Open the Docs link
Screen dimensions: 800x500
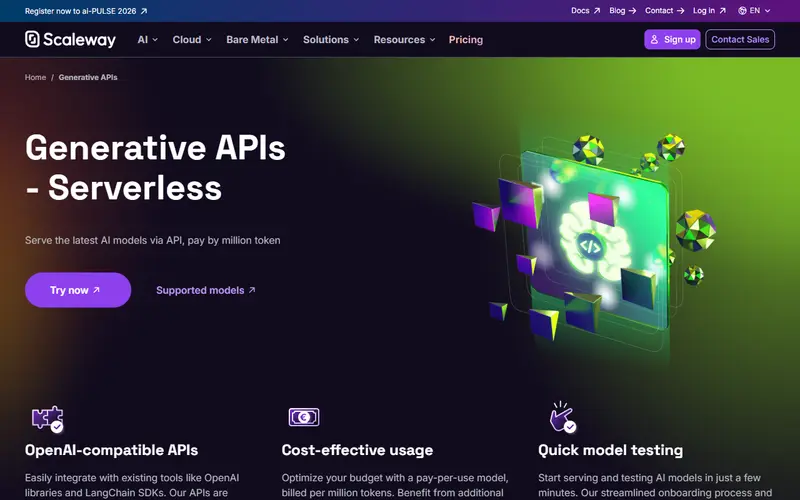coord(586,11)
